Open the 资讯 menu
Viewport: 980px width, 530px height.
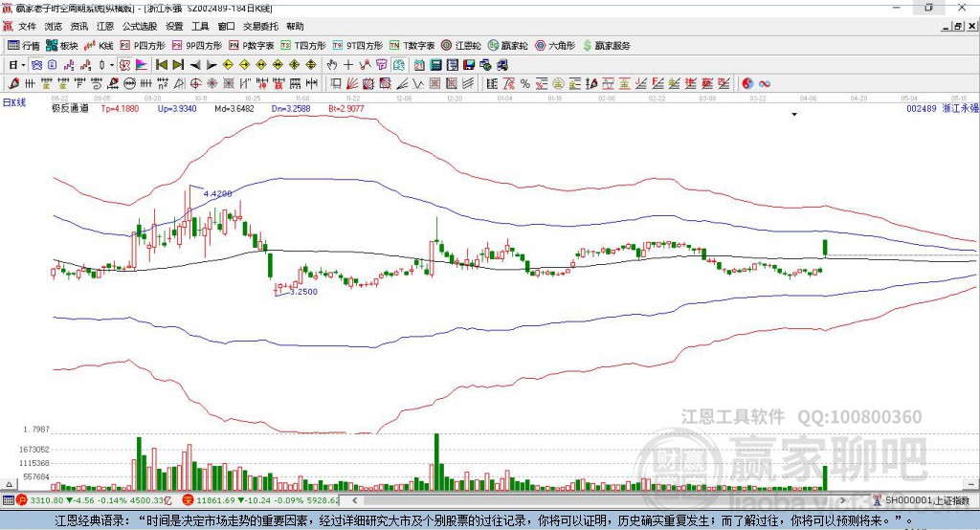coord(78,26)
